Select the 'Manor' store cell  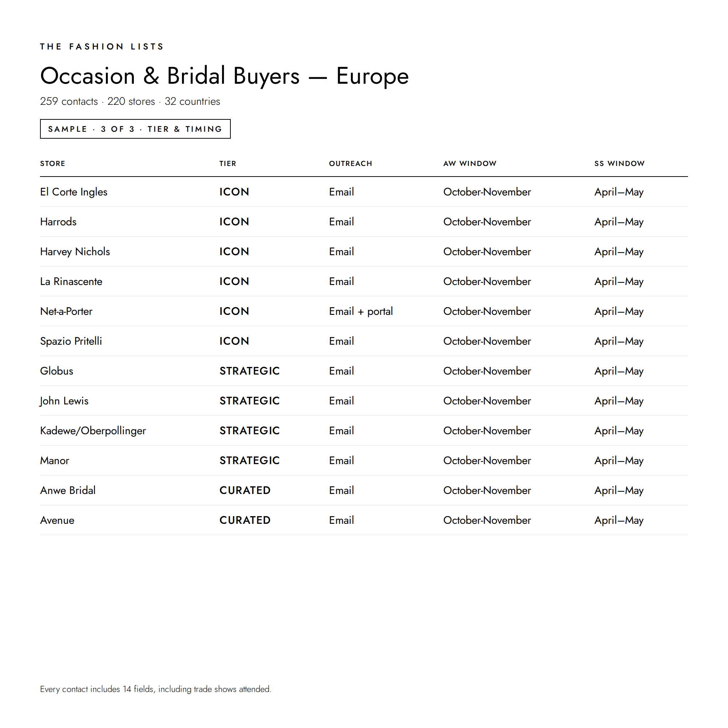pos(55,460)
